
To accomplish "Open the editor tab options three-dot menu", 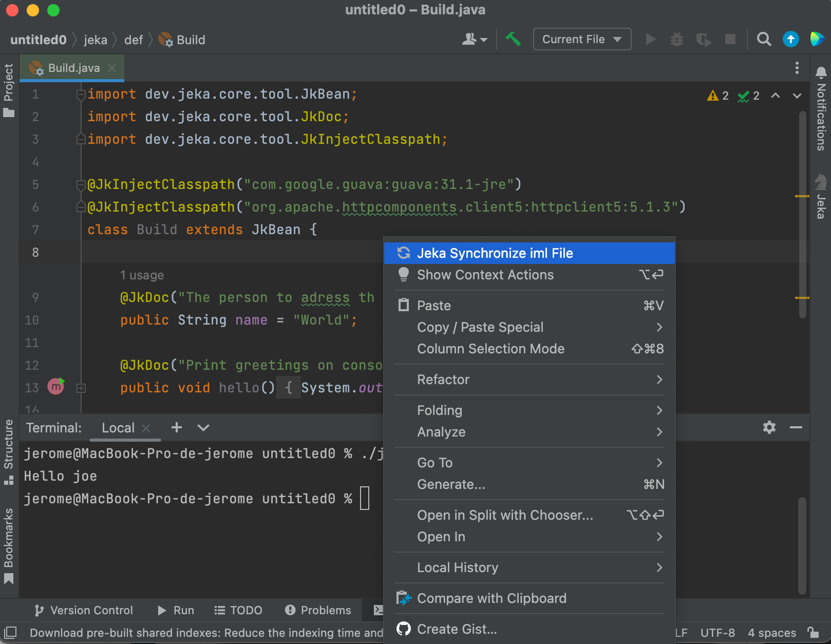I will tap(797, 68).
